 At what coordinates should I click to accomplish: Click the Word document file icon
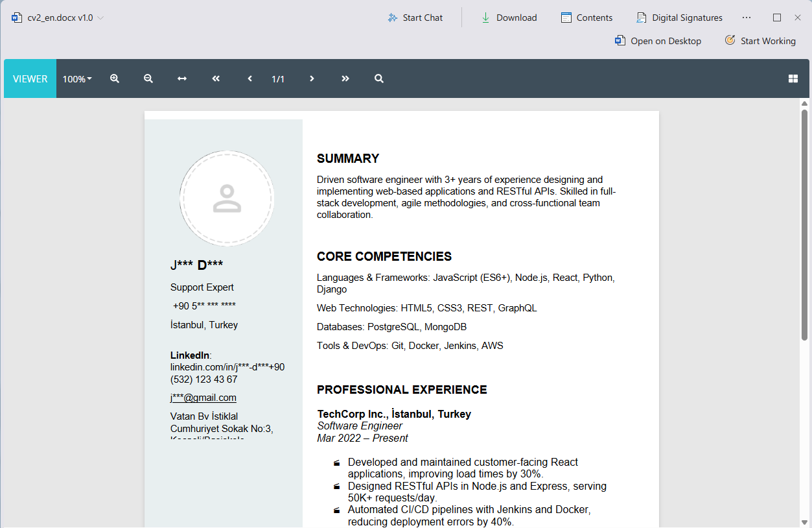point(17,18)
